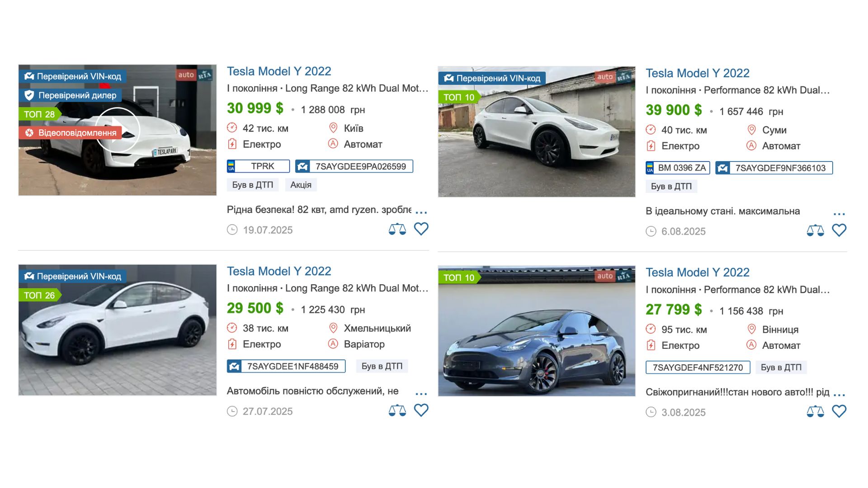Expand the description starting 'Рідна безпека!'
This screenshot has width=868, height=488.
[x=421, y=211]
